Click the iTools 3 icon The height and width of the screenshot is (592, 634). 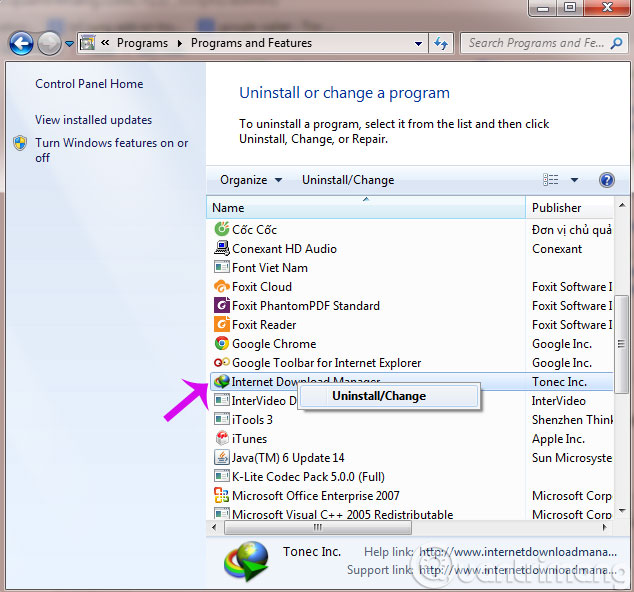222,419
